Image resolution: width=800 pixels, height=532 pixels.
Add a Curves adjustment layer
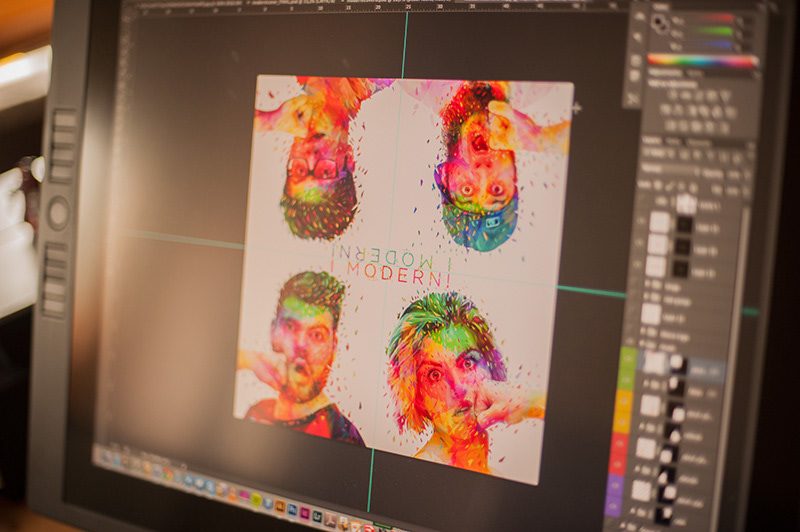click(698, 96)
